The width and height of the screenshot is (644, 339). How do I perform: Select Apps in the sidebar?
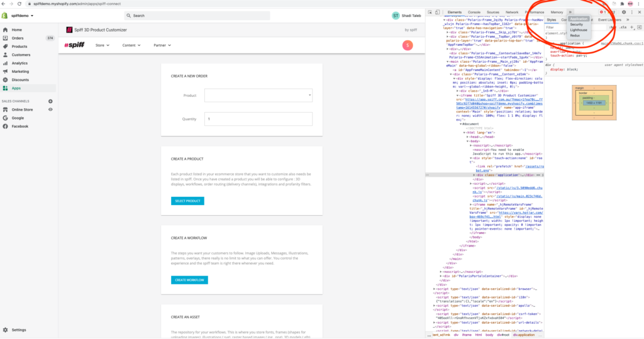(x=16, y=88)
